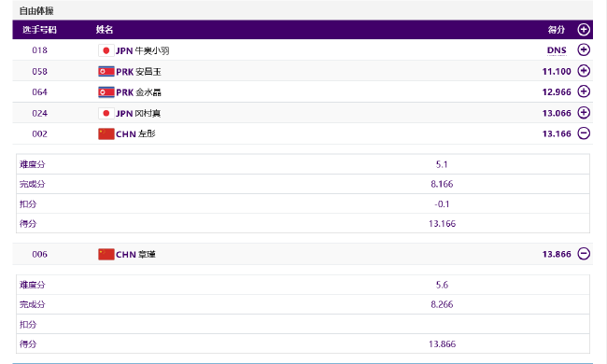The width and height of the screenshot is (607, 364).
Task: Expand details for athlete 018 DNS row
Action: pos(584,49)
